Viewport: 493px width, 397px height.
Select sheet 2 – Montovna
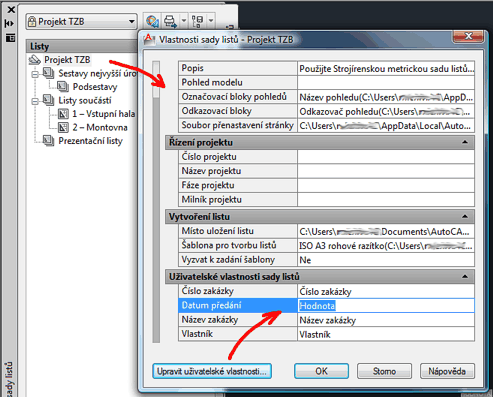(100, 128)
